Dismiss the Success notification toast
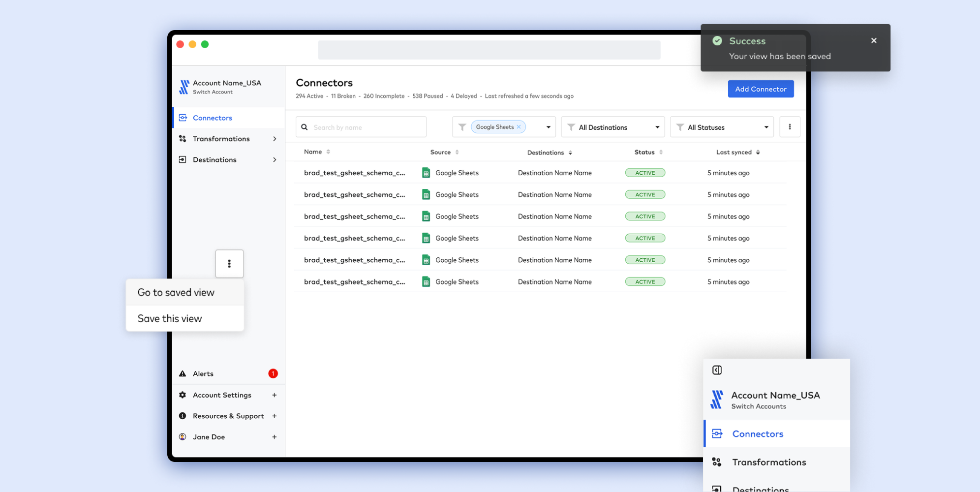The image size is (980, 492). tap(874, 41)
